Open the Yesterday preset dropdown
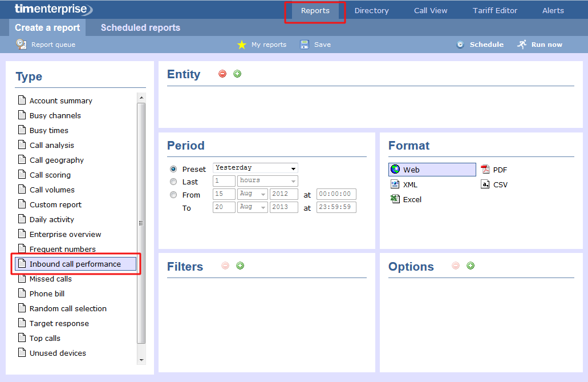The width and height of the screenshot is (588, 382). point(255,167)
